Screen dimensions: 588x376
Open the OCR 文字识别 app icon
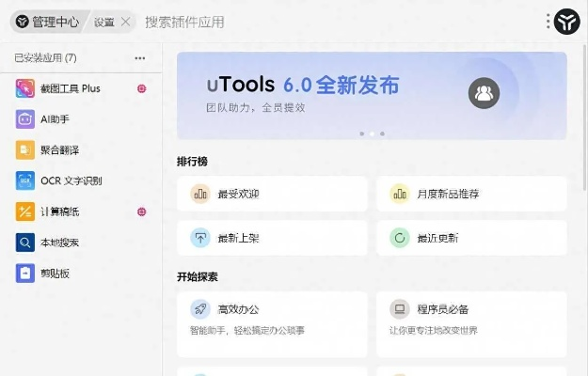25,180
